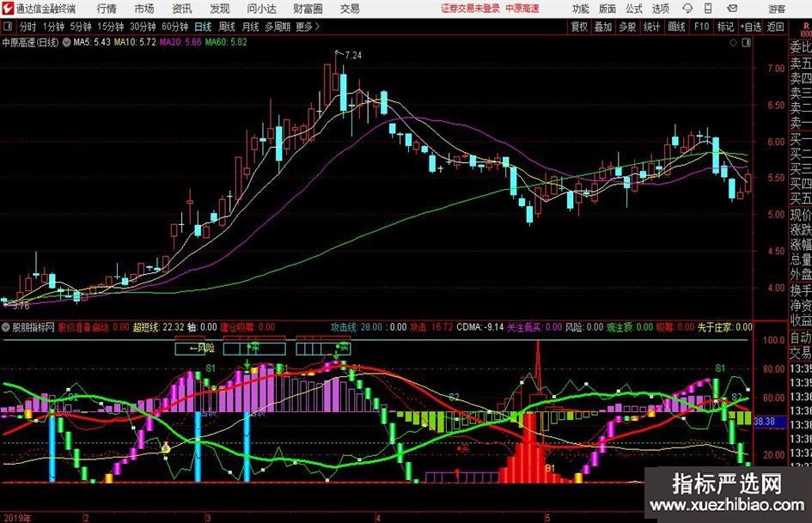Switch to 分时 intraday view
This screenshot has height=523, width=812.
[x=28, y=27]
